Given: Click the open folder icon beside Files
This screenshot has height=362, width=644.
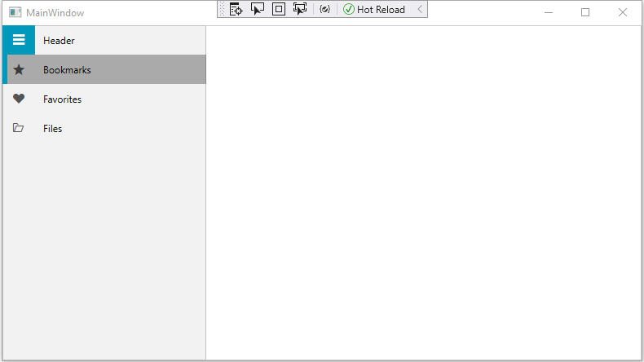Looking at the screenshot, I should click(x=18, y=128).
